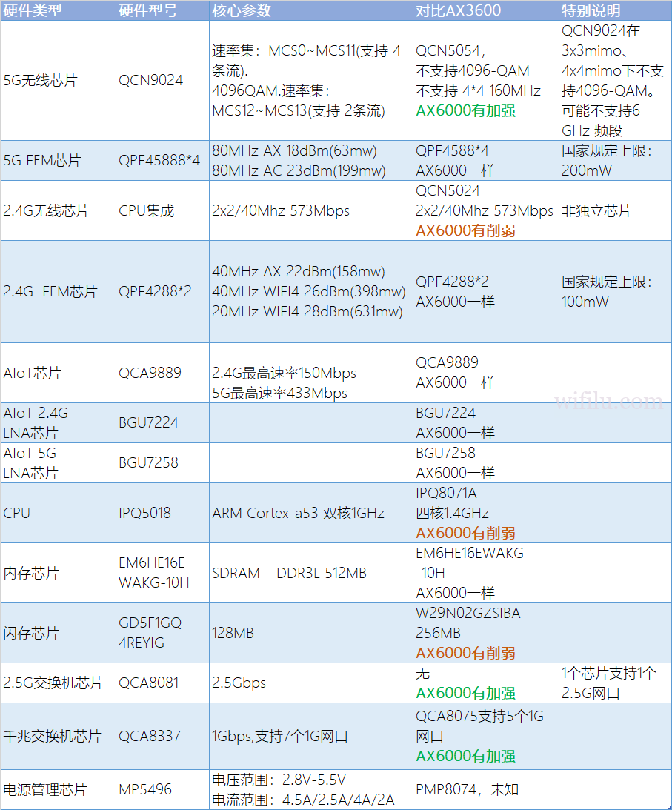Click the 1Gbps,支持7个1G网口 cell
This screenshot has width=672, height=810.
311,736
